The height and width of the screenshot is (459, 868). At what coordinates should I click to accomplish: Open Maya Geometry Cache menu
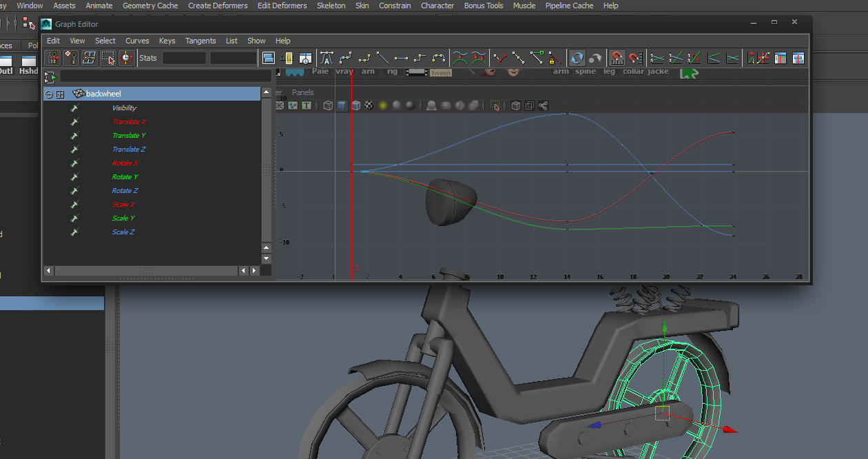click(150, 6)
